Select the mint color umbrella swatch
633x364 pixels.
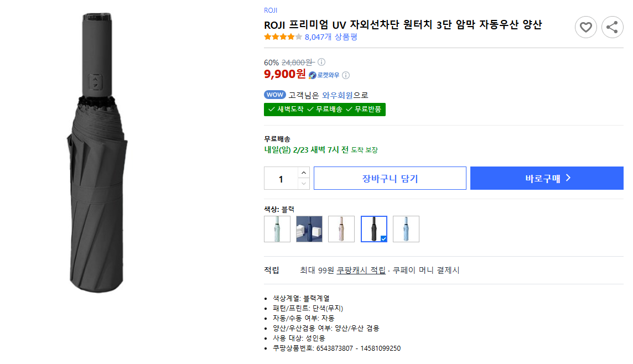[x=277, y=229]
